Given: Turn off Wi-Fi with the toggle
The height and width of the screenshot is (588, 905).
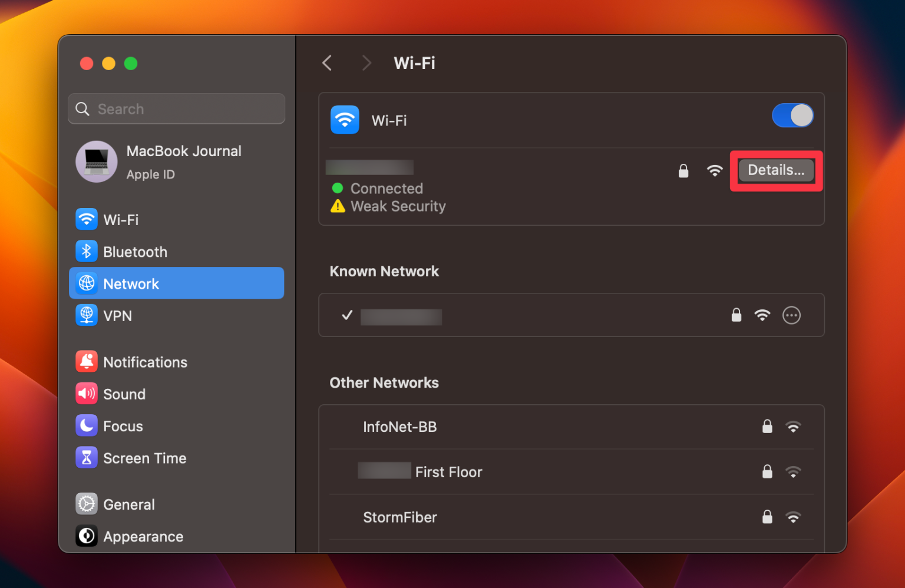Looking at the screenshot, I should tap(792, 115).
